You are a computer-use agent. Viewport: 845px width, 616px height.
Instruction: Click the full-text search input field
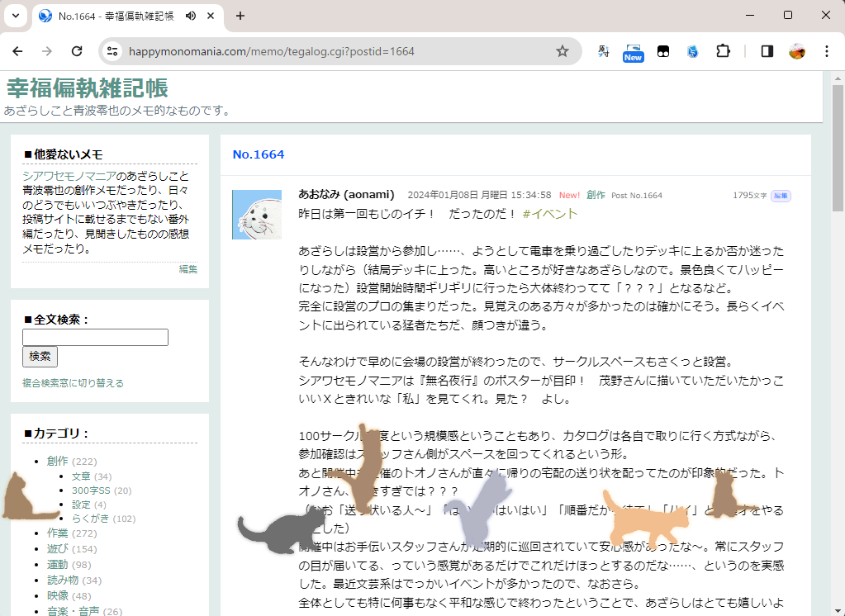click(95, 337)
